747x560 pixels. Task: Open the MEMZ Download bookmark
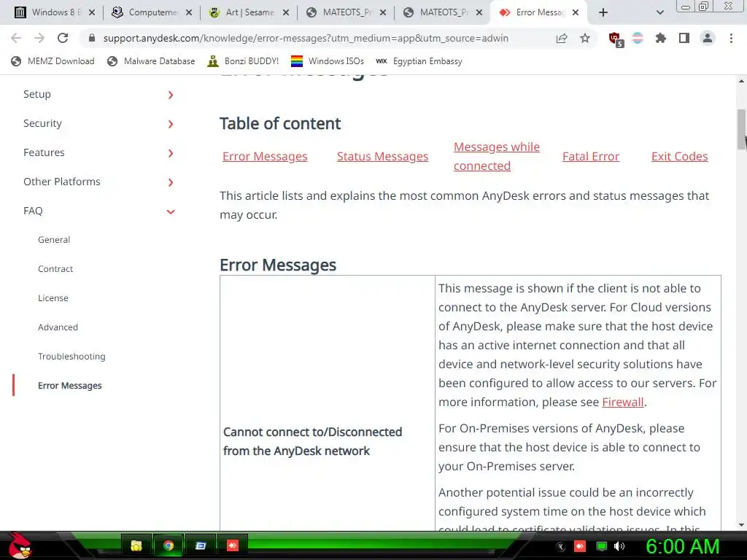[53, 61]
